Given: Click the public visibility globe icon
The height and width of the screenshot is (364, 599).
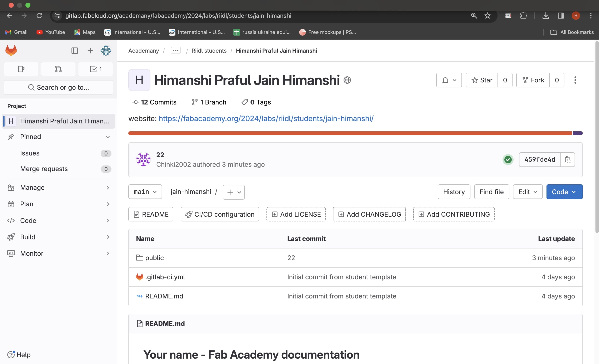Looking at the screenshot, I should (347, 80).
